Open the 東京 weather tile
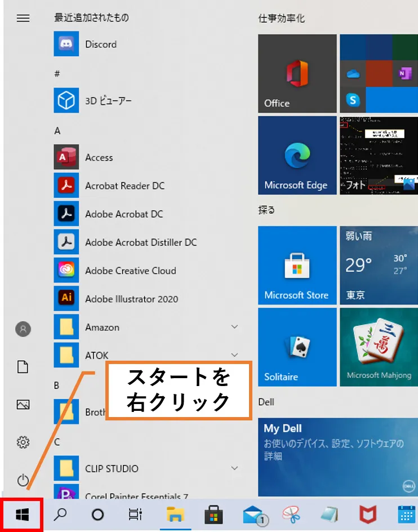 coord(379,265)
